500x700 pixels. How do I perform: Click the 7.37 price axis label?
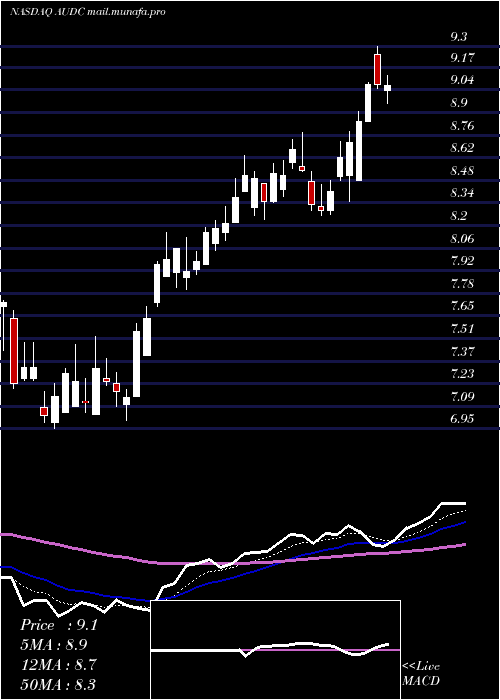(462, 352)
